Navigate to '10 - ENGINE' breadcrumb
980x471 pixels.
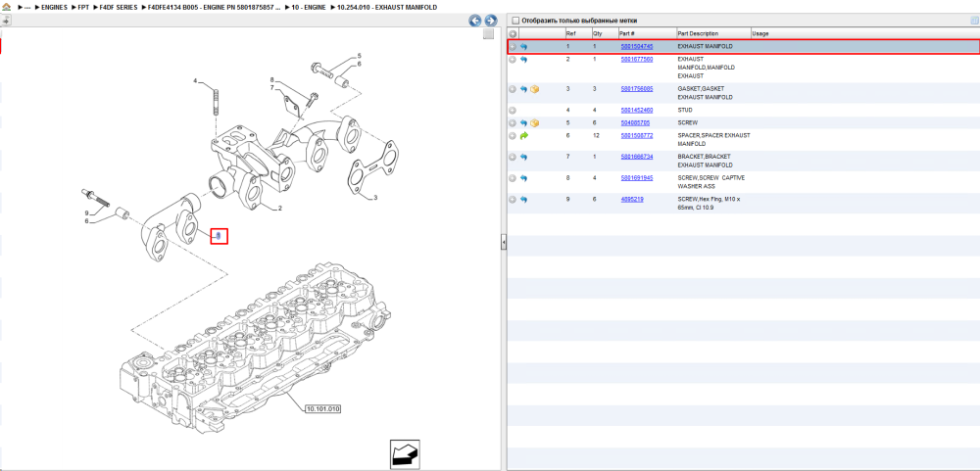click(x=308, y=8)
